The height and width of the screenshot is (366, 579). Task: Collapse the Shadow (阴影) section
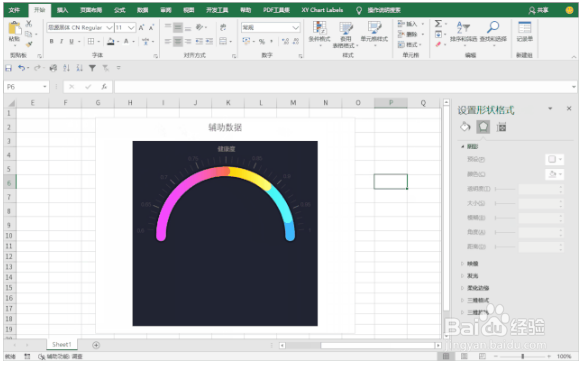(x=462, y=147)
